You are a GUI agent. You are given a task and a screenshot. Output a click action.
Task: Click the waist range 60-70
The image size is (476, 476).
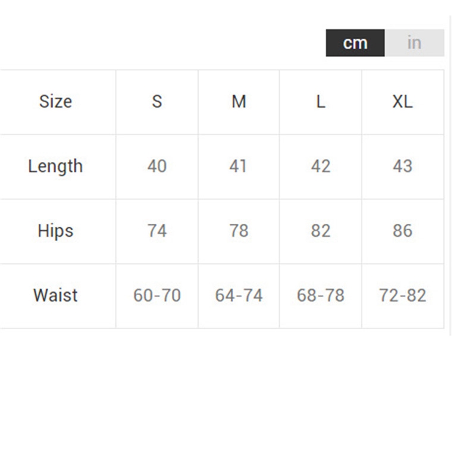[x=157, y=295]
